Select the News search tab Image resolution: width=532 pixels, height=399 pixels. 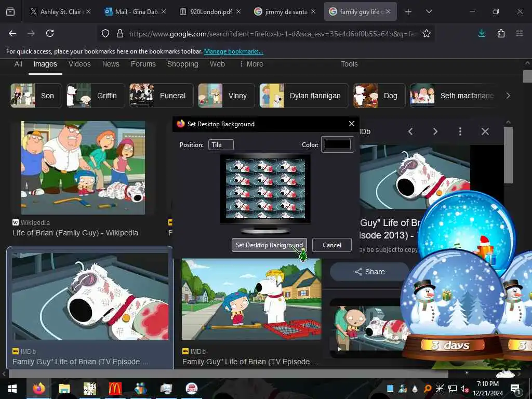point(111,64)
